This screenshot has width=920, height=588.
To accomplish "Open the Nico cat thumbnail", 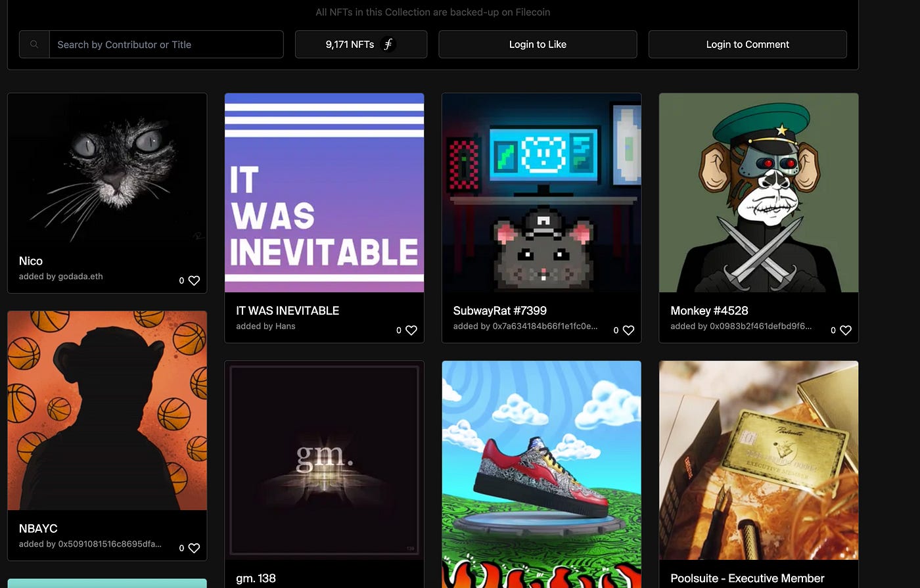I will pyautogui.click(x=107, y=170).
